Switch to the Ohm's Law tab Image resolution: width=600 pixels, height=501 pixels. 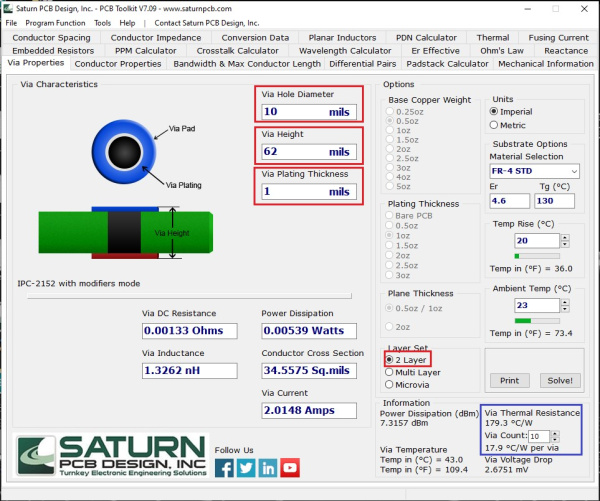pos(502,51)
